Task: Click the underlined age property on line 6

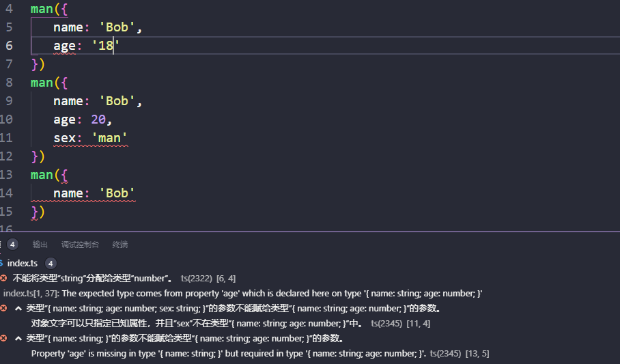Action: point(64,46)
